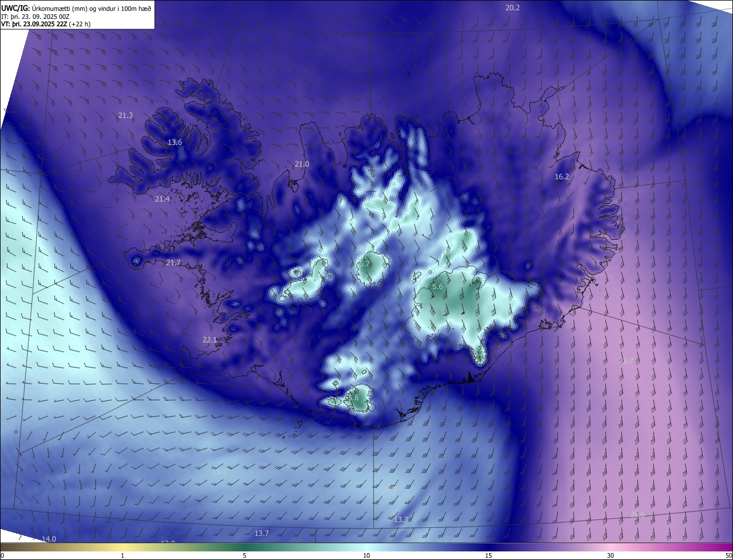Click the colorbar tick label '5'
This screenshot has height=560, width=733.
245,556
